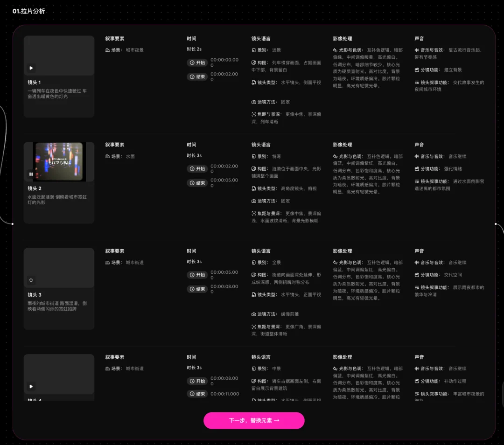Viewport: 504px width, 445px height.
Task: Click the 开始 time button for 镜头 2
Action: pos(197,169)
